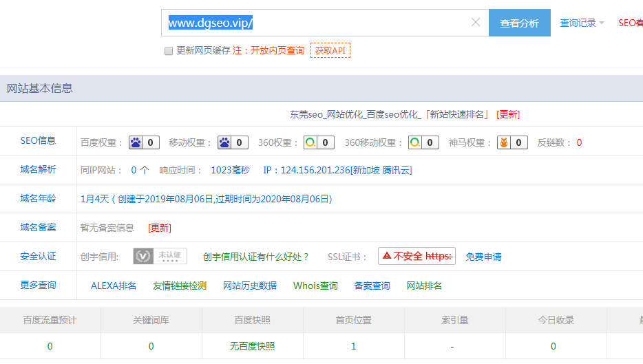Click the 百度快照 column header
This screenshot has width=643, height=364.
click(252, 320)
